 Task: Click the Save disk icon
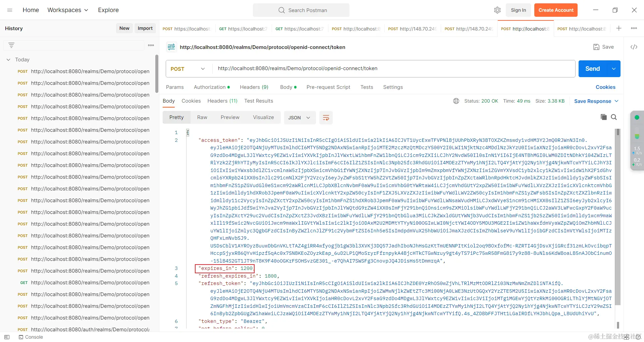[x=596, y=47]
